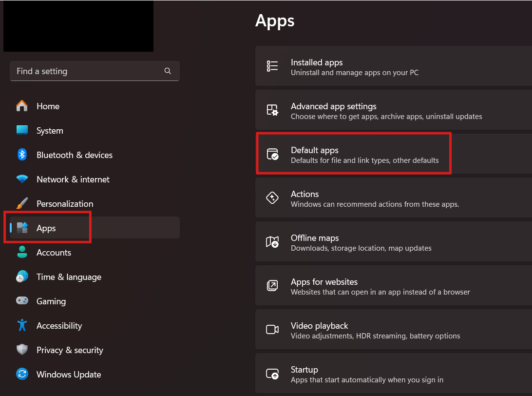The width and height of the screenshot is (532, 396).
Task: Open the System settings page
Action: click(50, 131)
